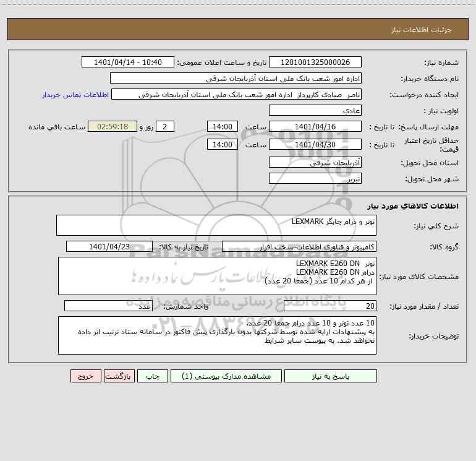Viewport: 476px width, 461px height.
Task: Click label 'شماره نیاز:'
Action: click(441, 63)
